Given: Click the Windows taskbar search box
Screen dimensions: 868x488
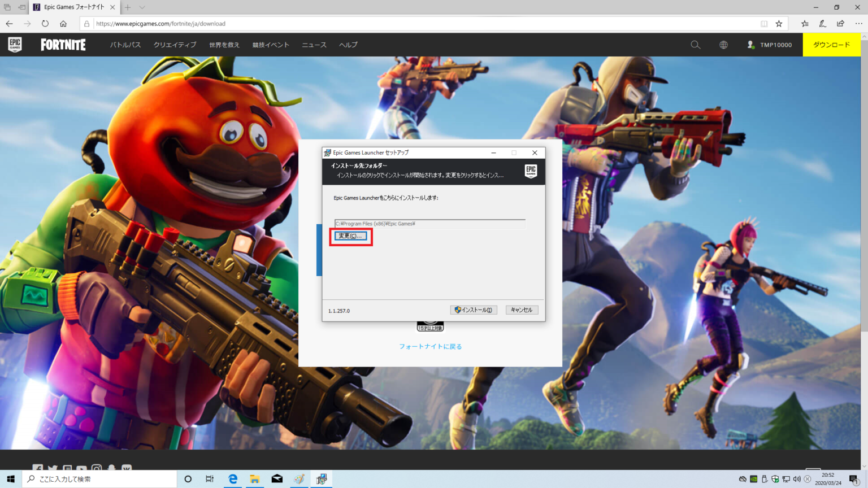Looking at the screenshot, I should [99, 479].
